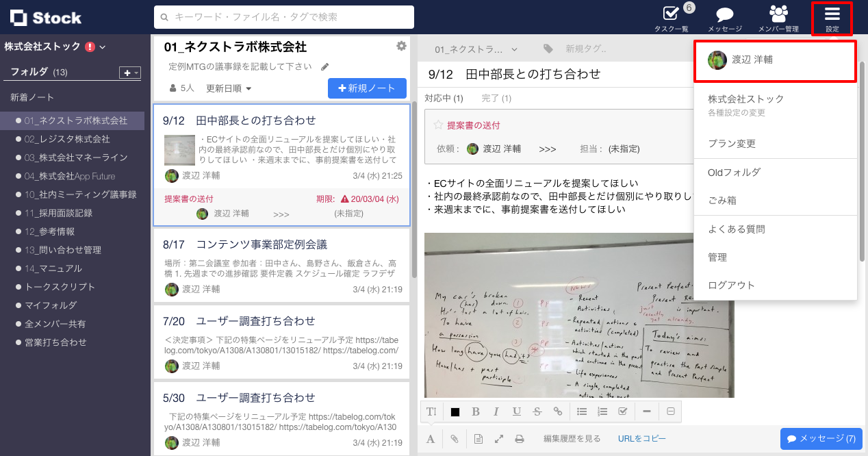
Task: Open the text size TI icon
Action: tap(431, 411)
